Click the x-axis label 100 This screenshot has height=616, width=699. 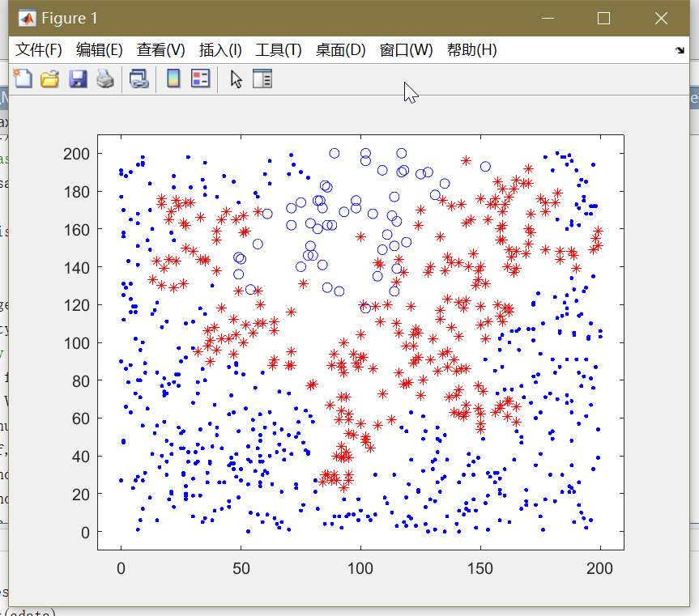pyautogui.click(x=360, y=569)
